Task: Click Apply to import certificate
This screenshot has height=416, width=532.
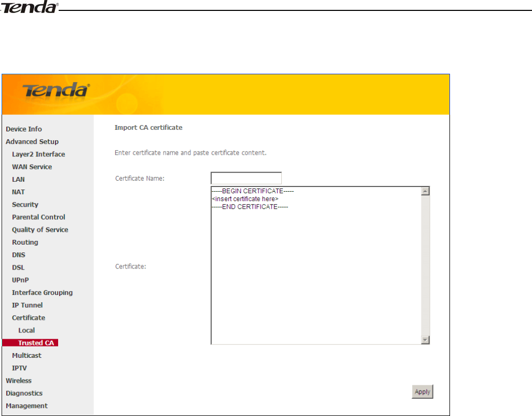Action: pyautogui.click(x=422, y=392)
